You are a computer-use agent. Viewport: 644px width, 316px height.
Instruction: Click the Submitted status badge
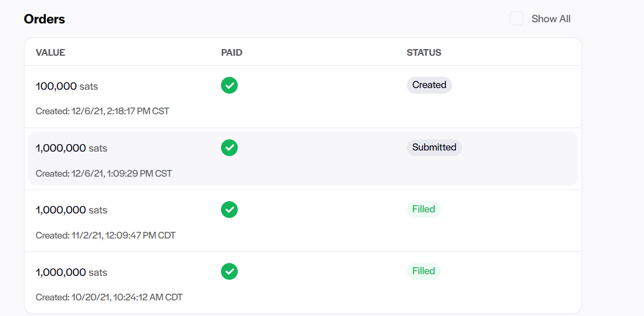(x=434, y=148)
